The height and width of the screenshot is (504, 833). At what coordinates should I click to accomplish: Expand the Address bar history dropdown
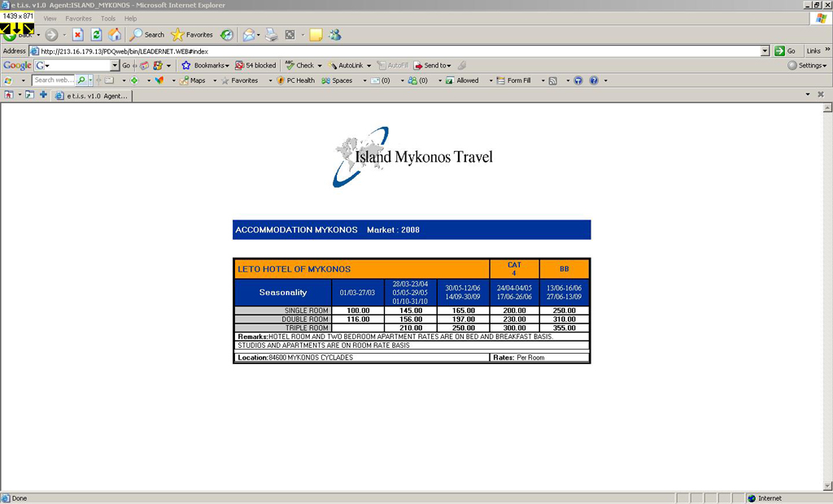point(765,51)
